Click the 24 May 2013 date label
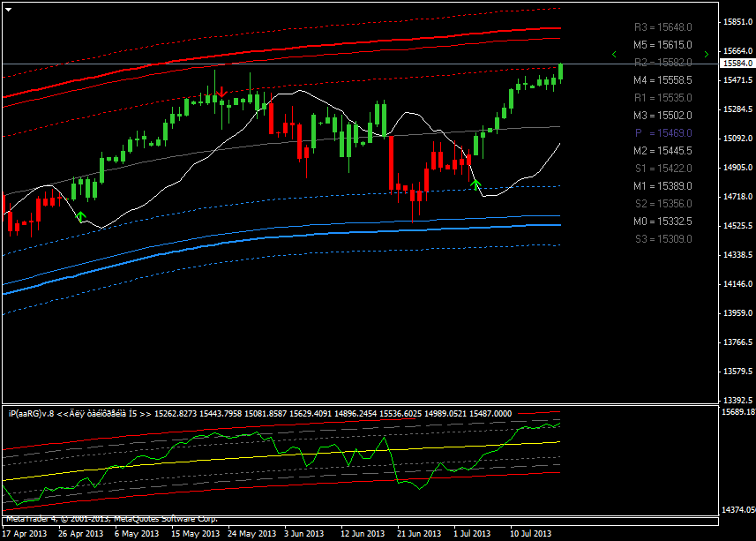This screenshot has width=756, height=541. pos(251,533)
